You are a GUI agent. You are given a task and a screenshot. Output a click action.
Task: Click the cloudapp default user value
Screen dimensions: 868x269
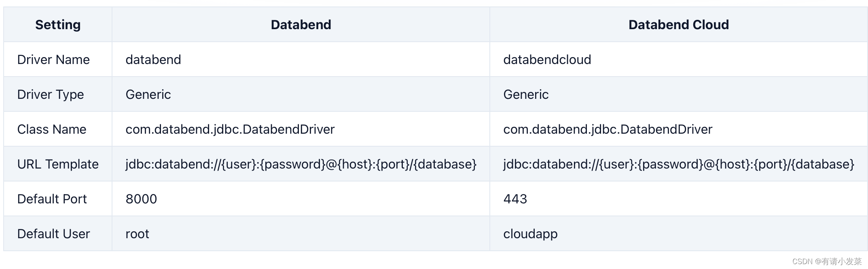click(530, 234)
